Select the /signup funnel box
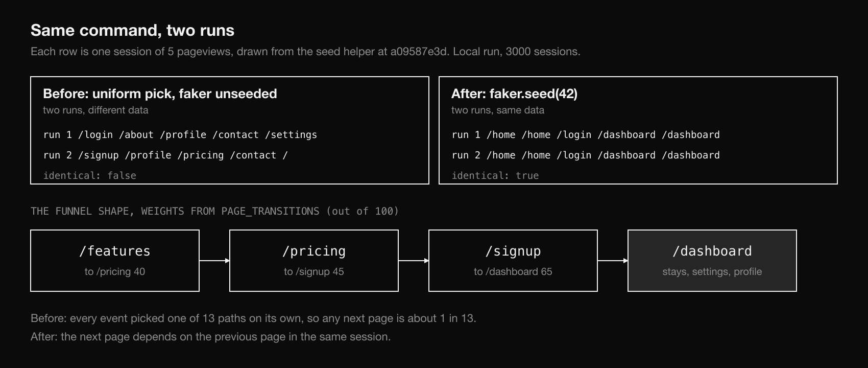The width and height of the screenshot is (868, 368). [513, 261]
